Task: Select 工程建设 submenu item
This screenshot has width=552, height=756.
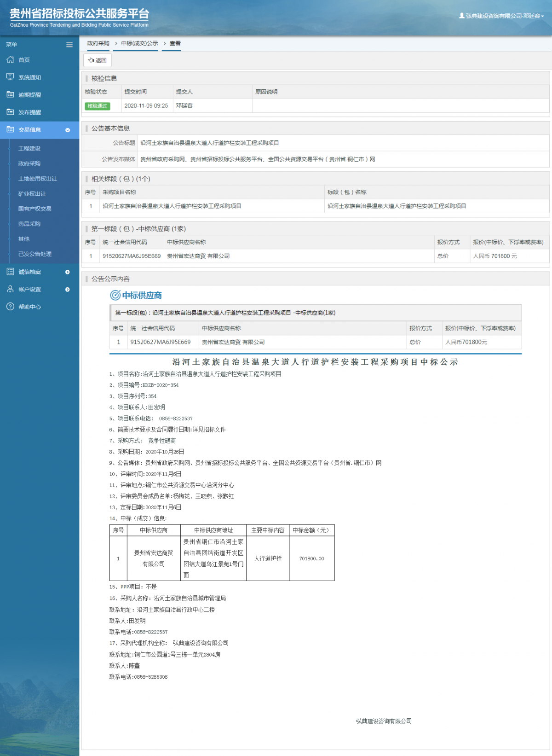Action: [x=29, y=148]
